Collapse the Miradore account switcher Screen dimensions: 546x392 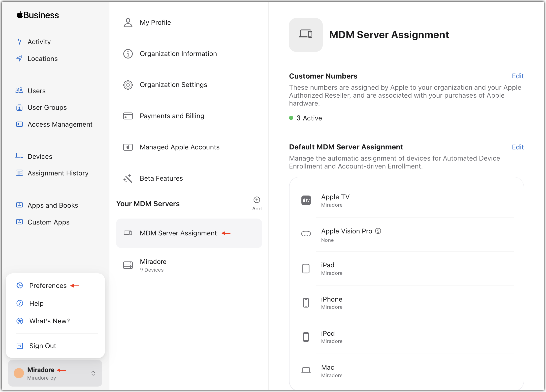[x=55, y=373]
